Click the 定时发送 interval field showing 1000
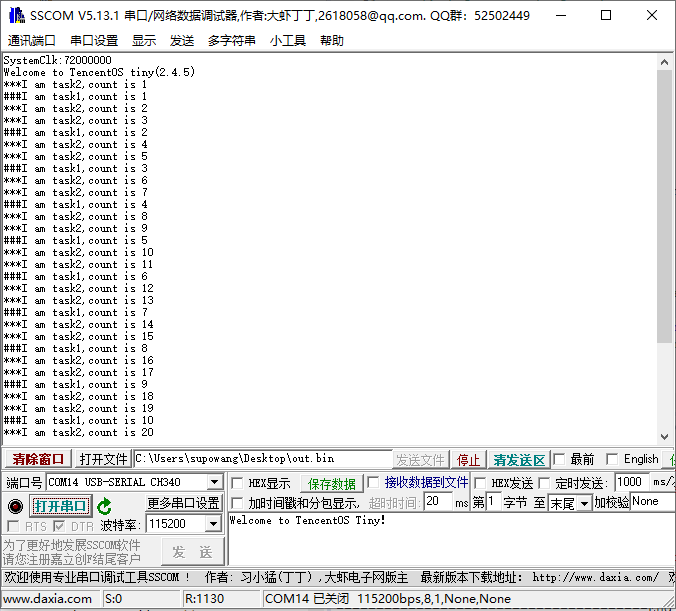Screen dimensions: 676x611 pyautogui.click(x=632, y=482)
